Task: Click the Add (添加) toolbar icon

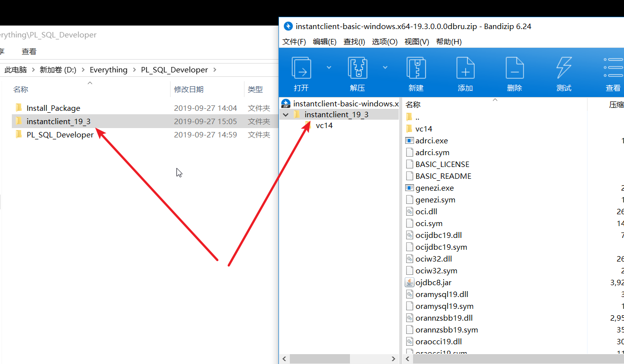Action: (x=465, y=68)
